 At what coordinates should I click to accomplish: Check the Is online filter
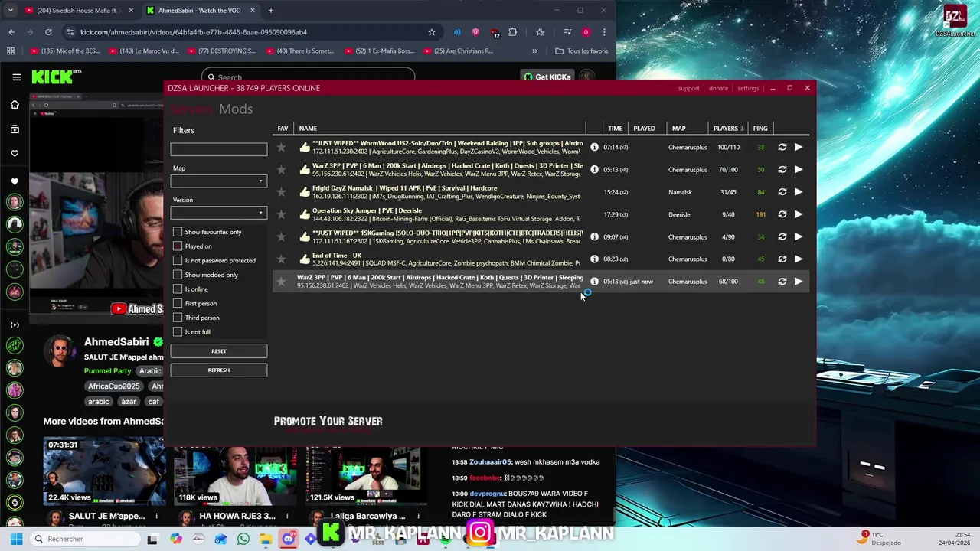178,289
